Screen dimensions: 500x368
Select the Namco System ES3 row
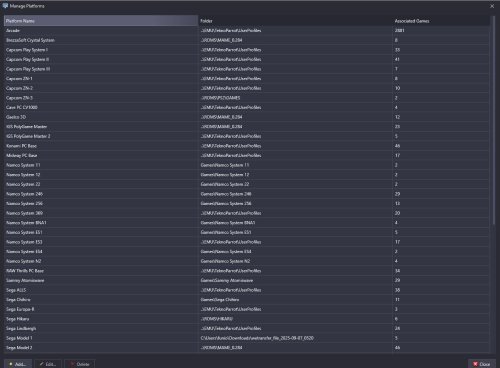point(246,242)
